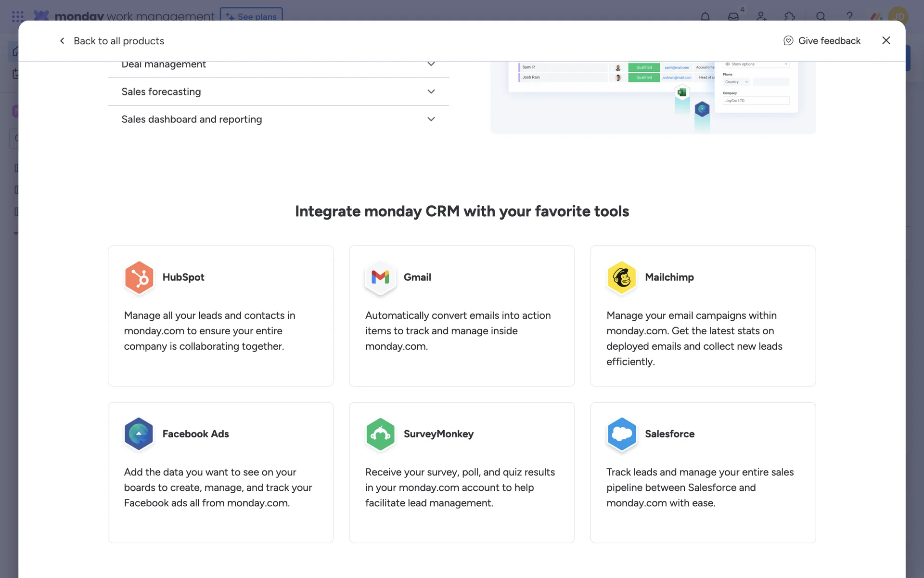Go back to all products
The width and height of the screenshot is (924, 578).
click(112, 41)
